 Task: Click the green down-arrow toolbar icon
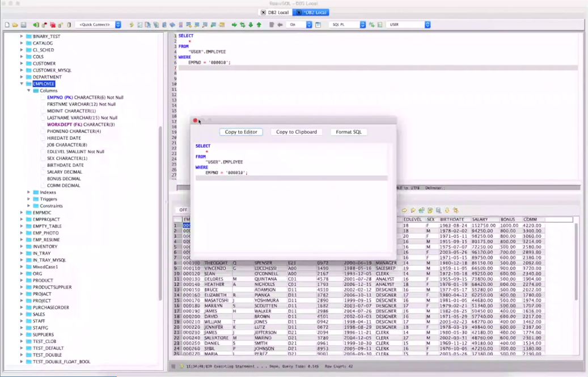[251, 25]
